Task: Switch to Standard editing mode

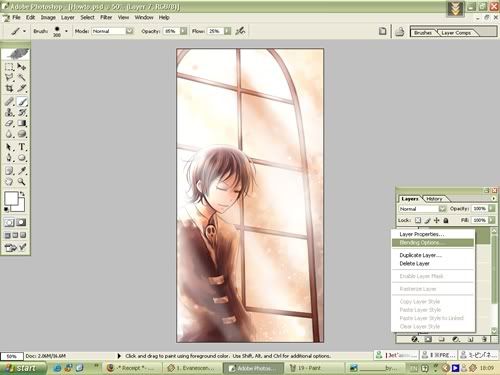Action: point(9,222)
